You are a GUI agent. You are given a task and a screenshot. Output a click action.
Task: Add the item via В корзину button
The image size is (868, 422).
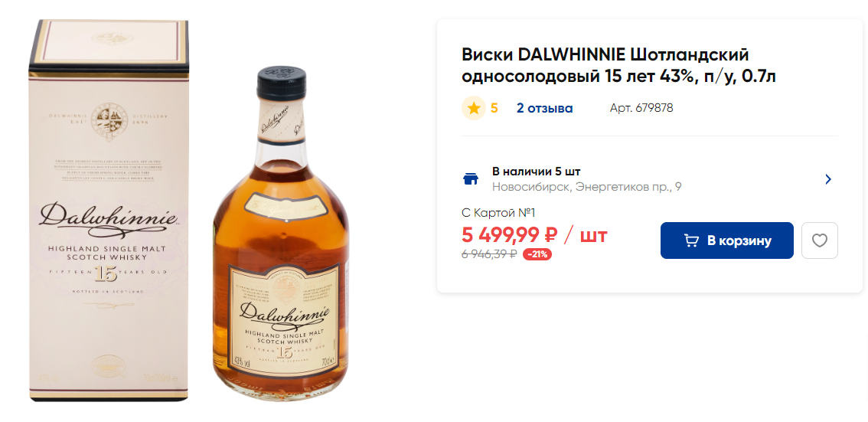click(x=727, y=240)
